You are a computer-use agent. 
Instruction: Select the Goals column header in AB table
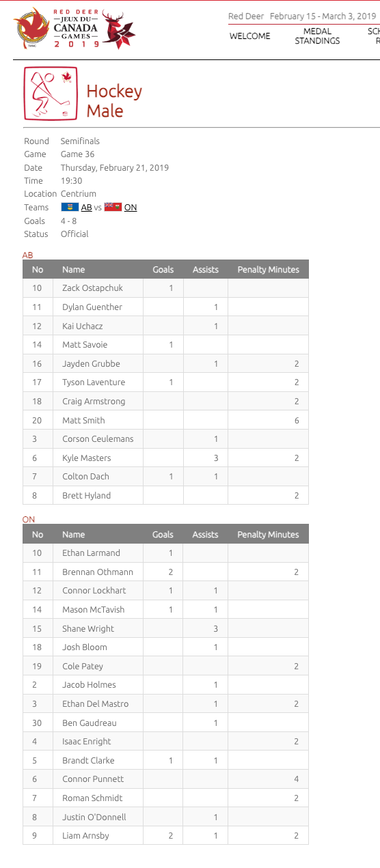pyautogui.click(x=163, y=269)
